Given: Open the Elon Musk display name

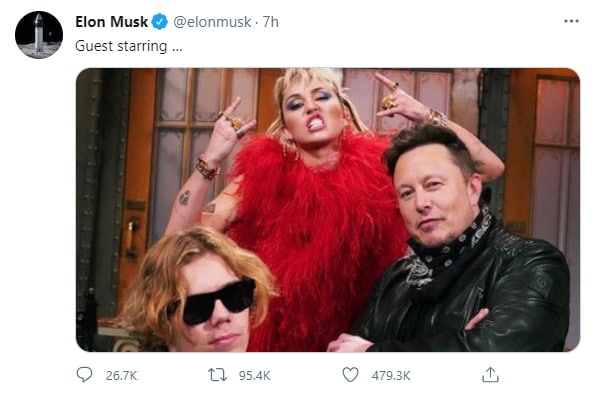Looking at the screenshot, I should 111,22.
